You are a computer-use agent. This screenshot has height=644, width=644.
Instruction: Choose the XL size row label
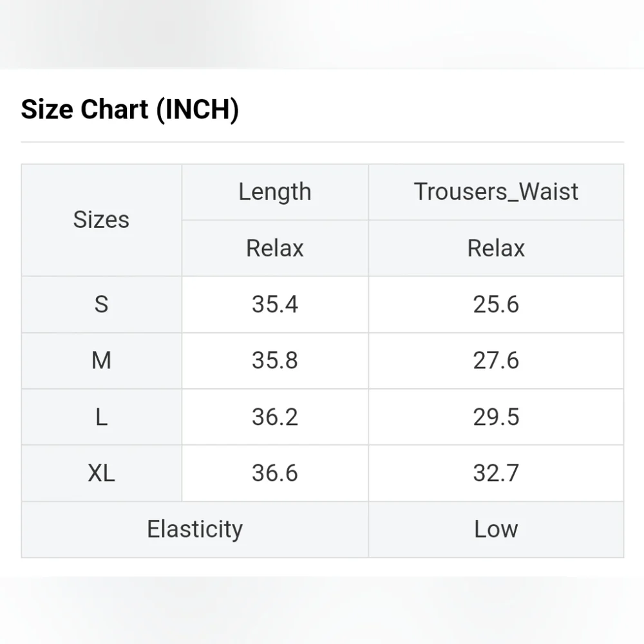pyautogui.click(x=101, y=473)
